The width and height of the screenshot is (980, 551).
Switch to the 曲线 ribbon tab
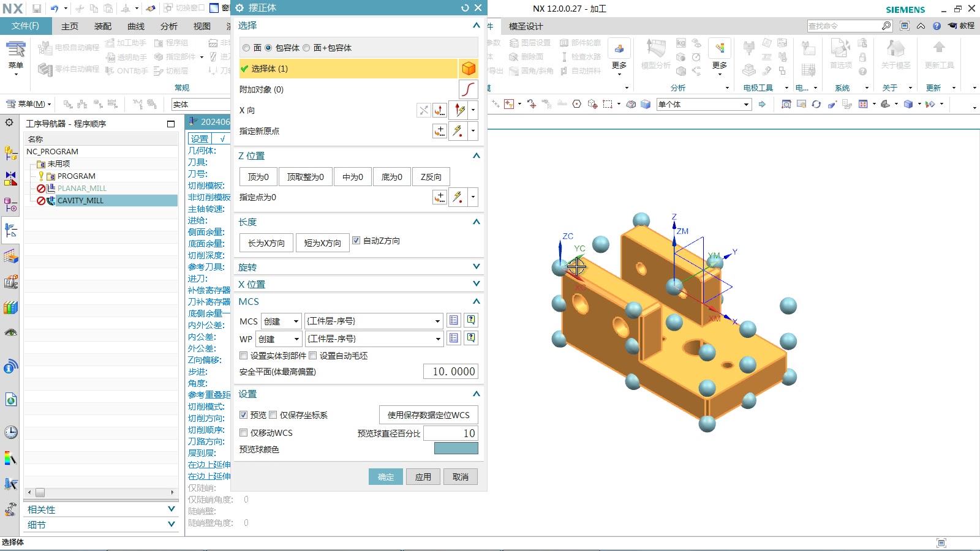(136, 26)
